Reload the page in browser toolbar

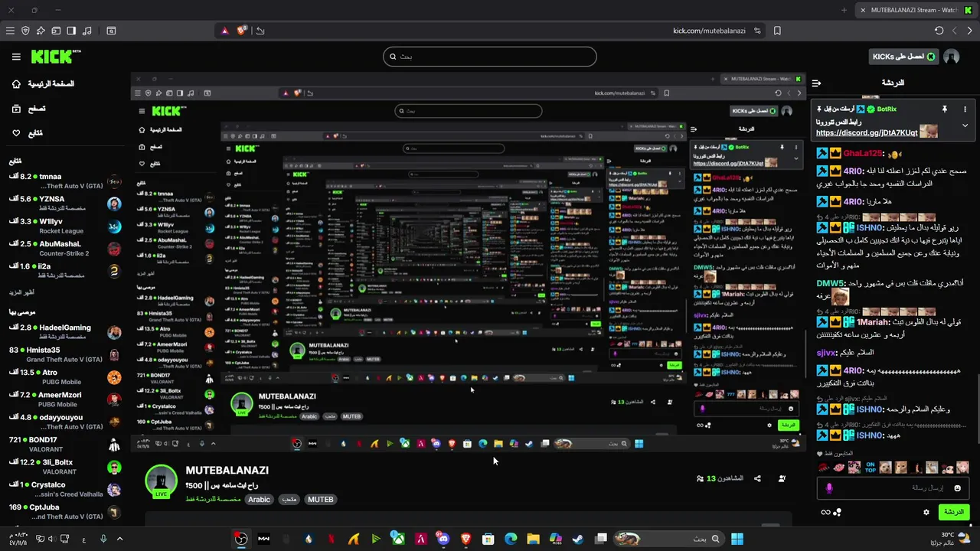pyautogui.click(x=939, y=31)
